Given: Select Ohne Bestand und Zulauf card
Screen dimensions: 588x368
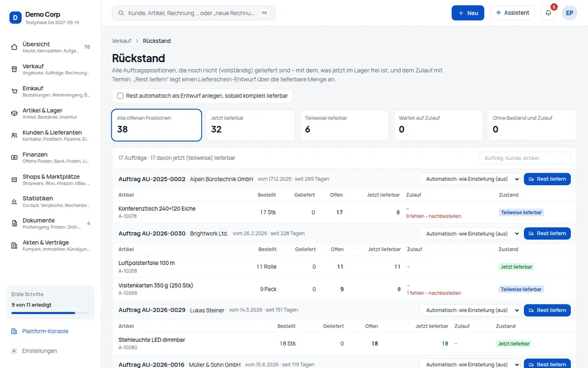Looking at the screenshot, I should coord(532,125).
